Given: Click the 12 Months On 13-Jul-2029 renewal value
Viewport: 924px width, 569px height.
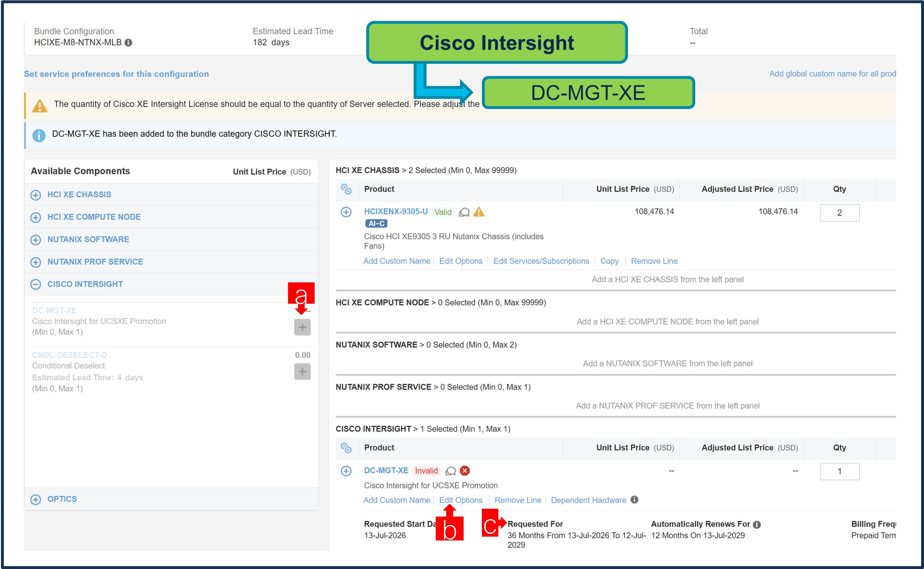Looking at the screenshot, I should pyautogui.click(x=697, y=536).
